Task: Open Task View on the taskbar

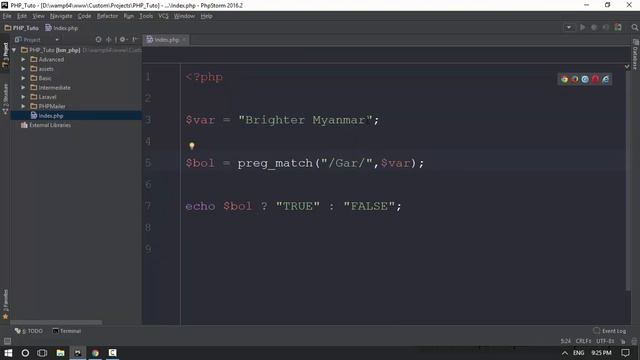Action: tap(42, 353)
